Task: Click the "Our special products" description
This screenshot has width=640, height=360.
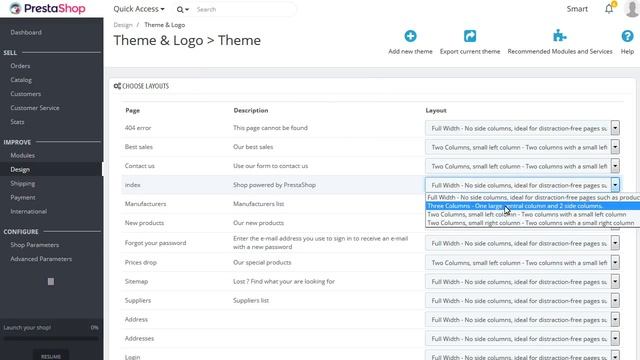Action: pyautogui.click(x=262, y=262)
